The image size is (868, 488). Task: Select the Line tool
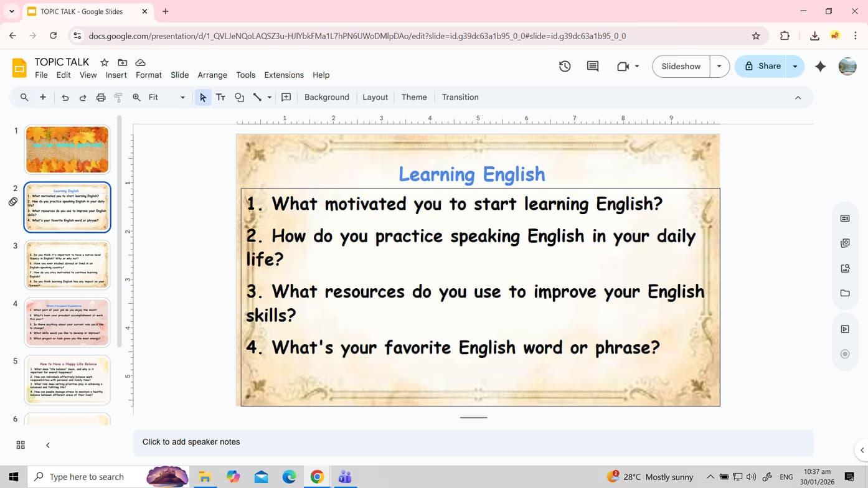click(x=258, y=97)
